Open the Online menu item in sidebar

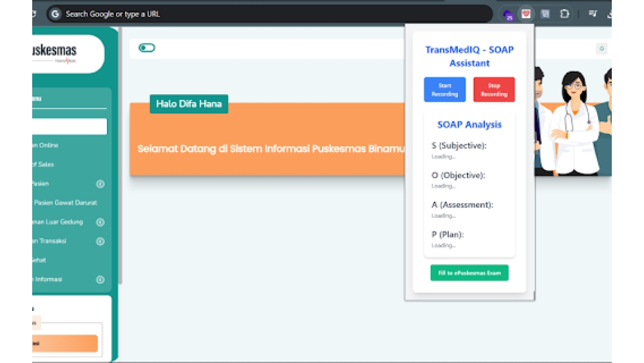point(46,146)
